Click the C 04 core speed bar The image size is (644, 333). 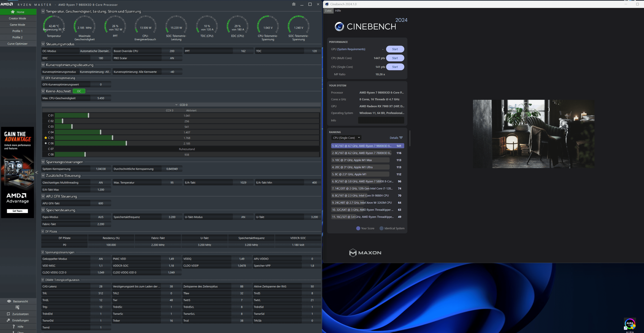coord(187,132)
